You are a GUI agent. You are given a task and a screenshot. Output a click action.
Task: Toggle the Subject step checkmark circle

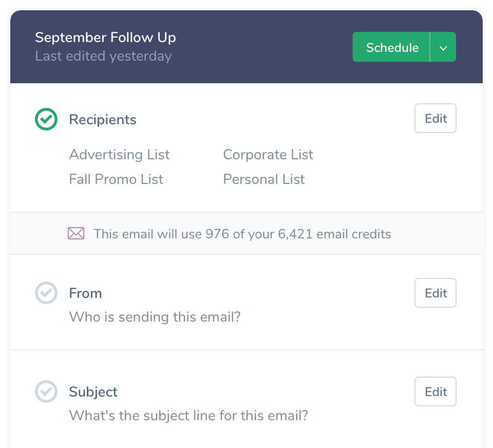pos(46,391)
